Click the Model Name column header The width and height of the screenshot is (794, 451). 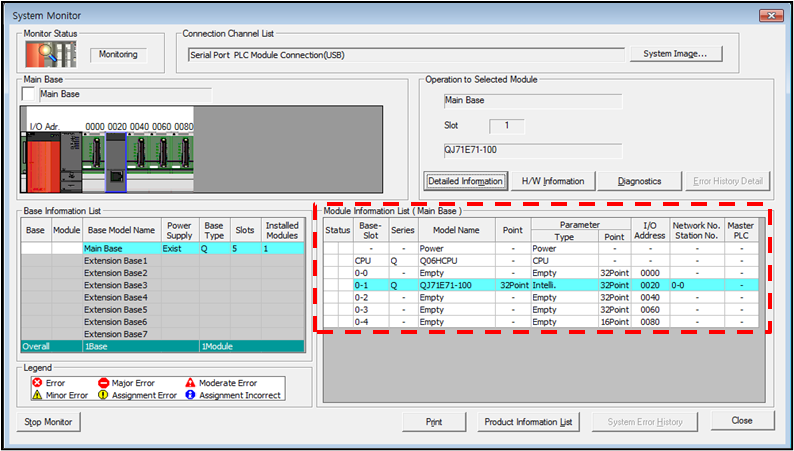[456, 230]
